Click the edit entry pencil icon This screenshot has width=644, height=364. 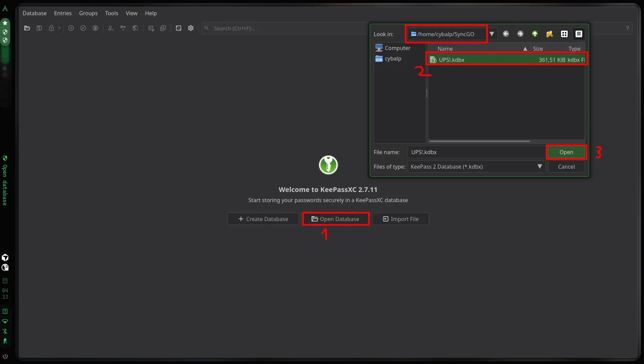tap(83, 28)
